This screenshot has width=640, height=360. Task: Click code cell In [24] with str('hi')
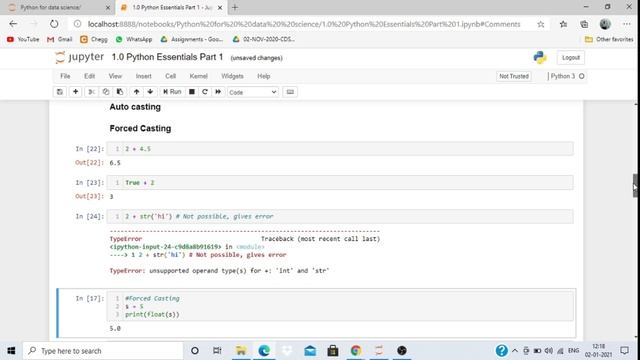tap(340, 216)
